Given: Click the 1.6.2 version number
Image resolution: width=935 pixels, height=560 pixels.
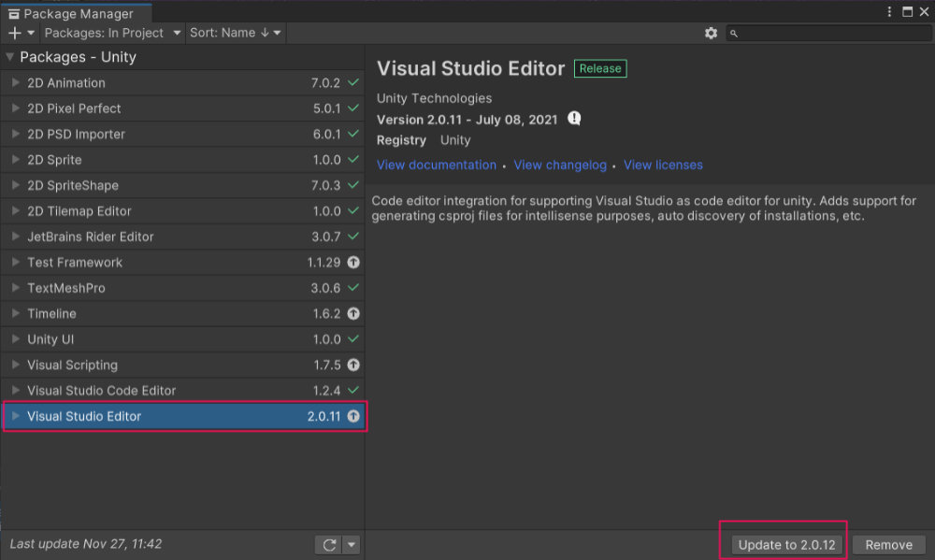Looking at the screenshot, I should (x=326, y=314).
